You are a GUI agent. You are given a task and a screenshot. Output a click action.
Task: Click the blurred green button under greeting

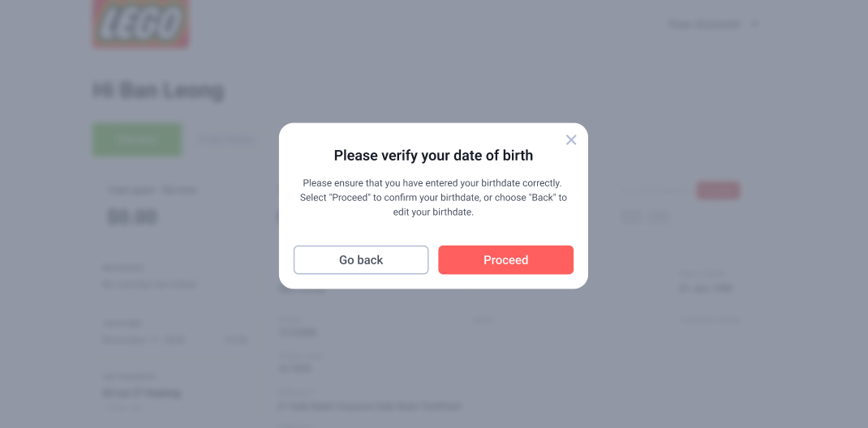tap(137, 139)
